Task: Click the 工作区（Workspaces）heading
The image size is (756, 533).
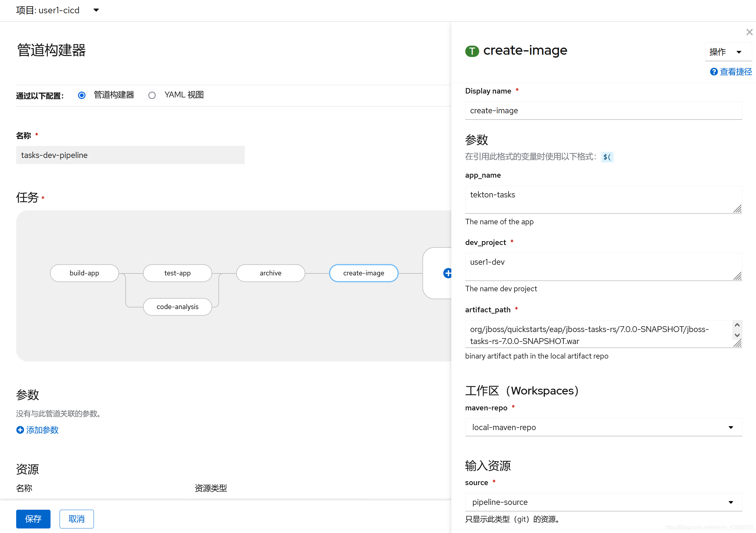Action: coord(522,391)
